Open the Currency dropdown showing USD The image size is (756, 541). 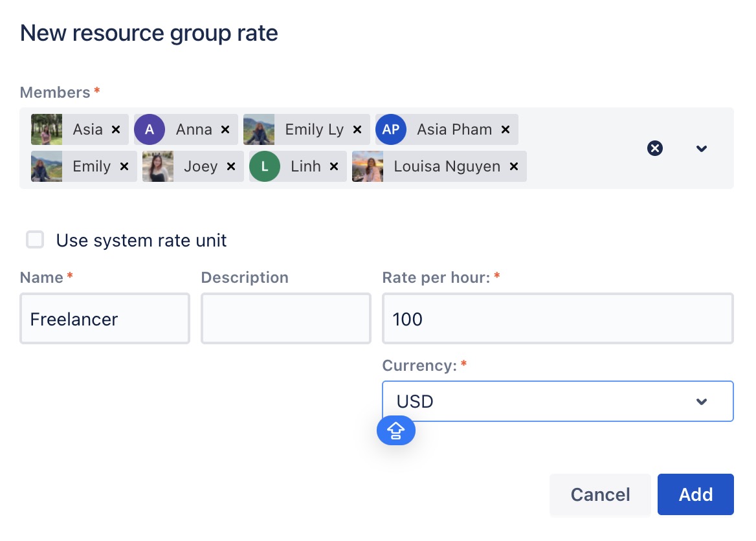coord(557,401)
